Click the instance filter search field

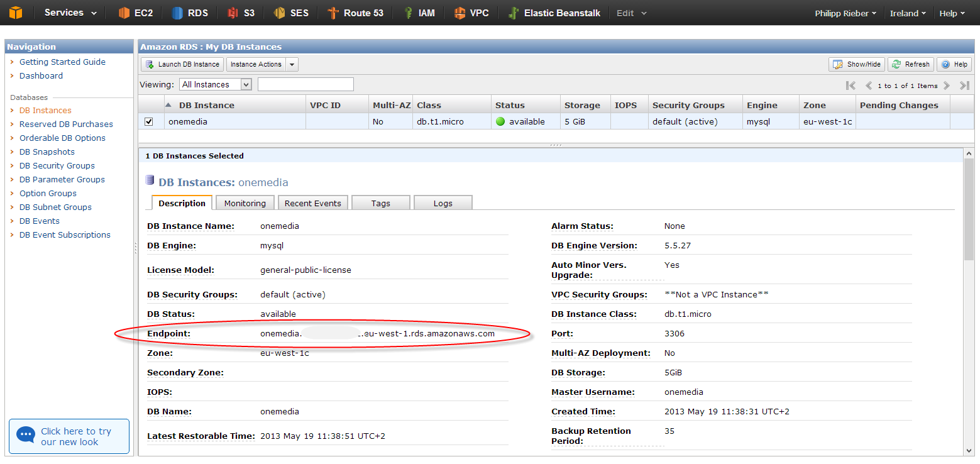point(306,84)
